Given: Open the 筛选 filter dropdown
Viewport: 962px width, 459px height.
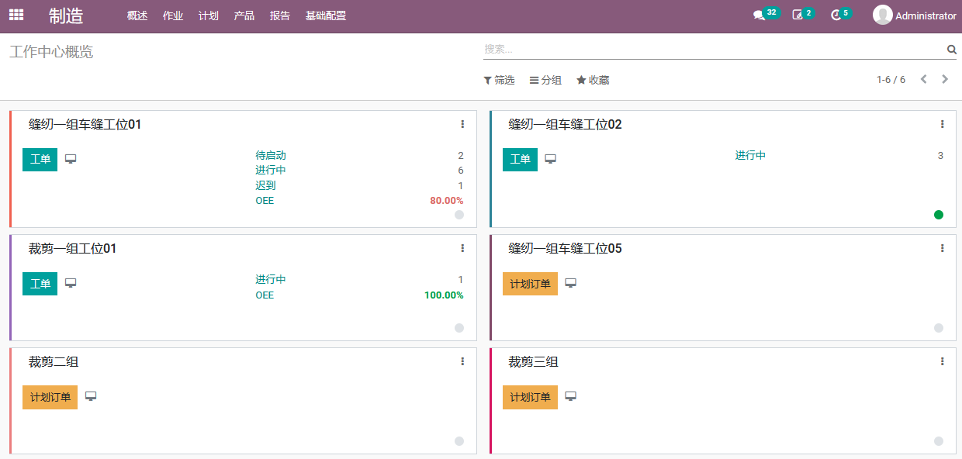Looking at the screenshot, I should tap(499, 80).
